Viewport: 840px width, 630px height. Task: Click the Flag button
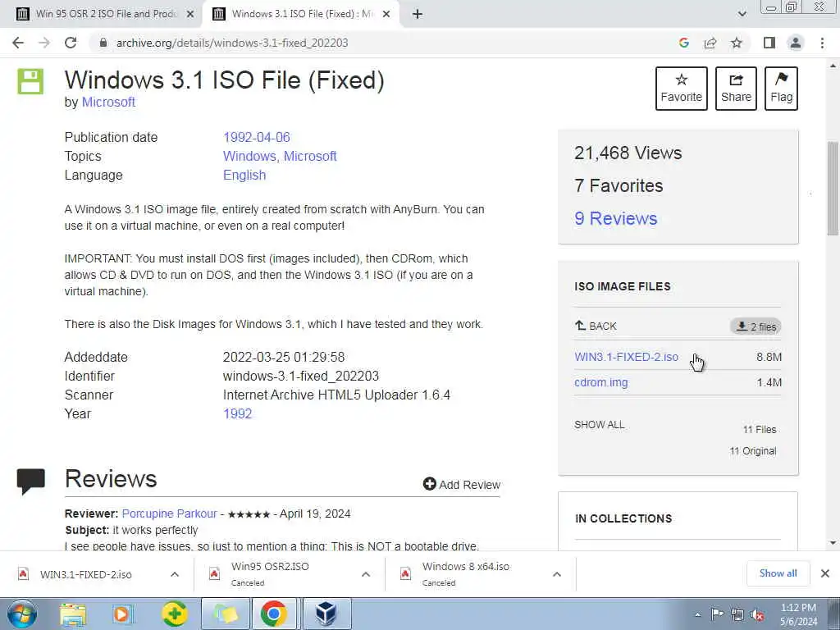tap(781, 89)
